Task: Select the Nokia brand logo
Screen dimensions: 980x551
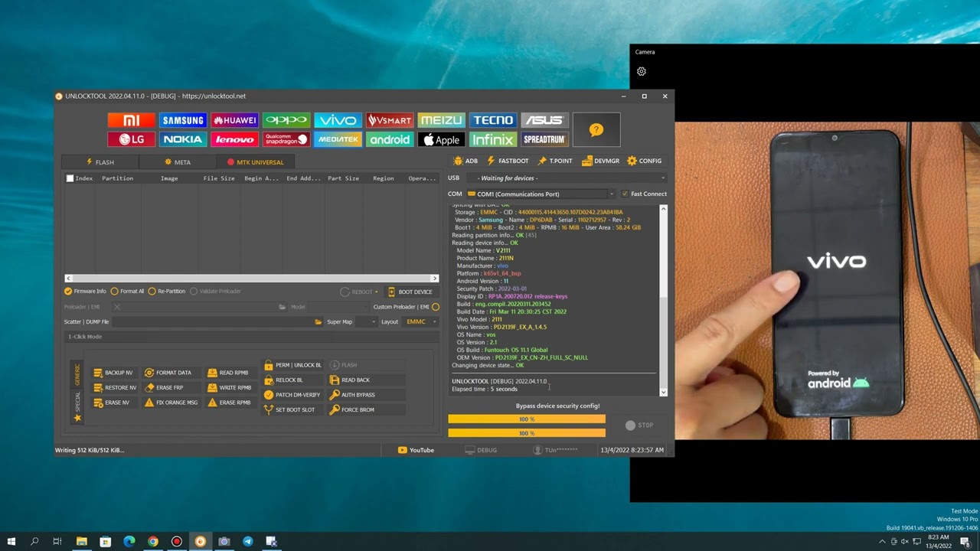Action: [183, 139]
